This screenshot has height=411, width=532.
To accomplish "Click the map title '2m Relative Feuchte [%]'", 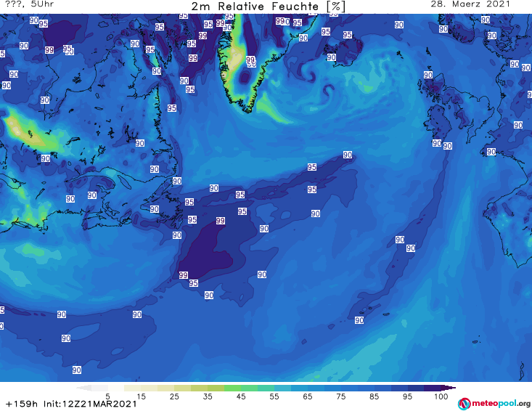I will 269,7.
